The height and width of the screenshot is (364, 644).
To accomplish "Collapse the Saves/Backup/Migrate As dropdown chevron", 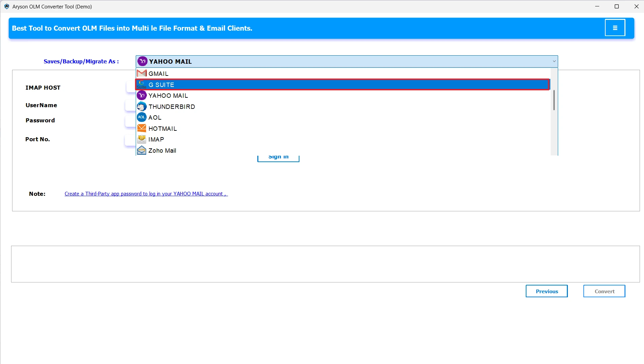I will pos(554,61).
